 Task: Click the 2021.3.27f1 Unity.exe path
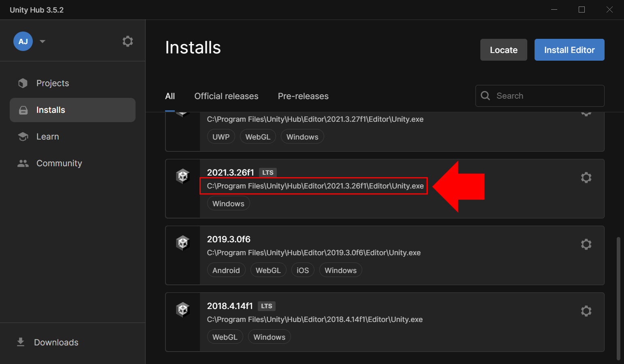click(315, 119)
